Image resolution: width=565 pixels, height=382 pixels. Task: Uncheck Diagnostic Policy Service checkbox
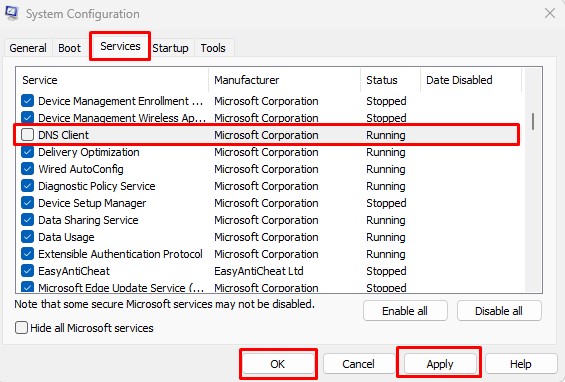click(x=27, y=186)
